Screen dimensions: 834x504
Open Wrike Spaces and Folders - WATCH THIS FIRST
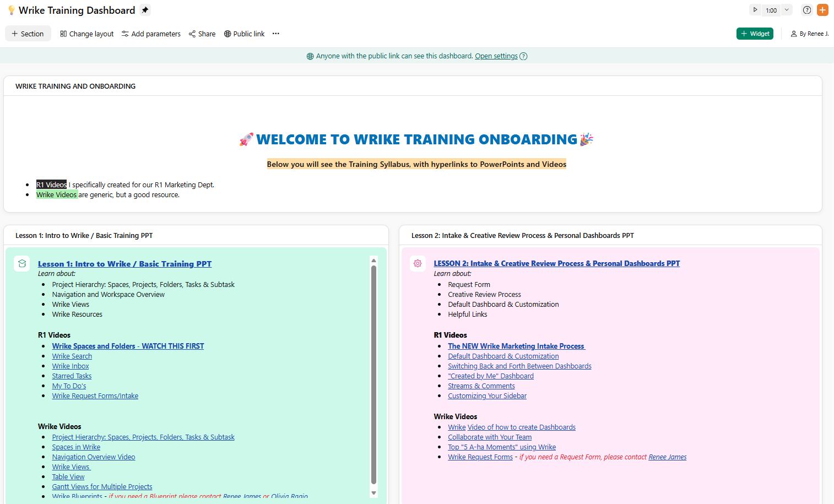point(128,346)
